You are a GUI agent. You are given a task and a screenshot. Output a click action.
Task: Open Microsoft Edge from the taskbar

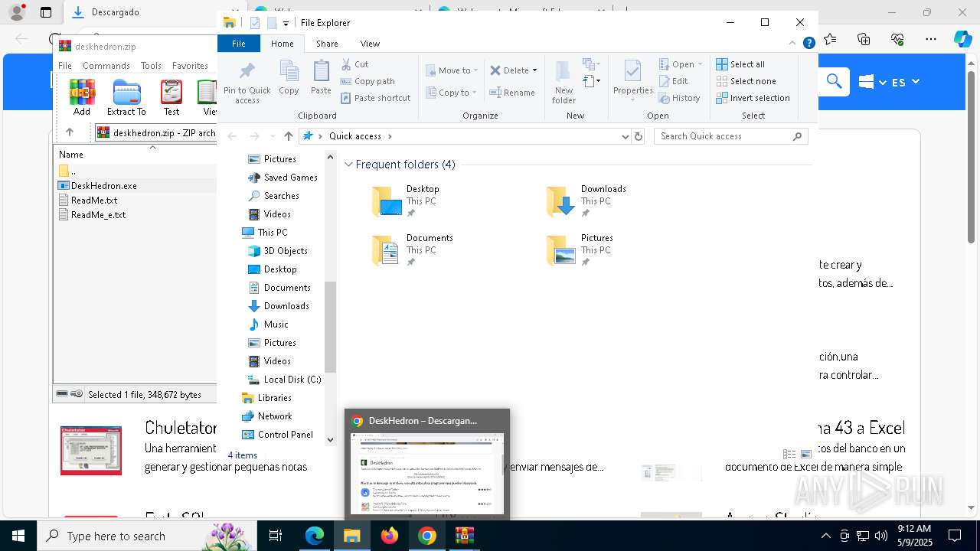(315, 536)
